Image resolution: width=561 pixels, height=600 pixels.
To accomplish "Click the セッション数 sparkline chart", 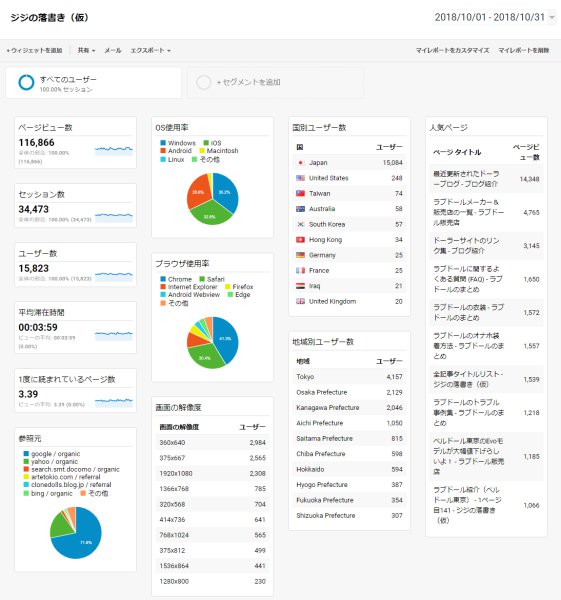I will pyautogui.click(x=114, y=217).
